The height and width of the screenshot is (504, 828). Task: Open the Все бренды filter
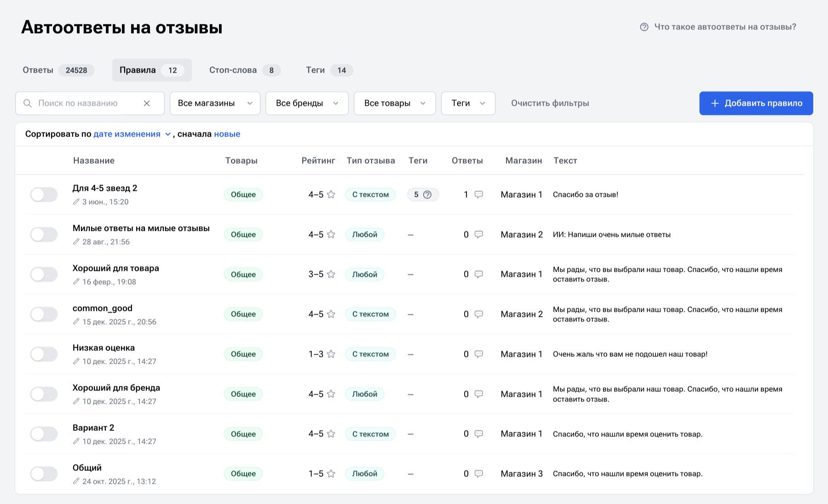click(307, 103)
